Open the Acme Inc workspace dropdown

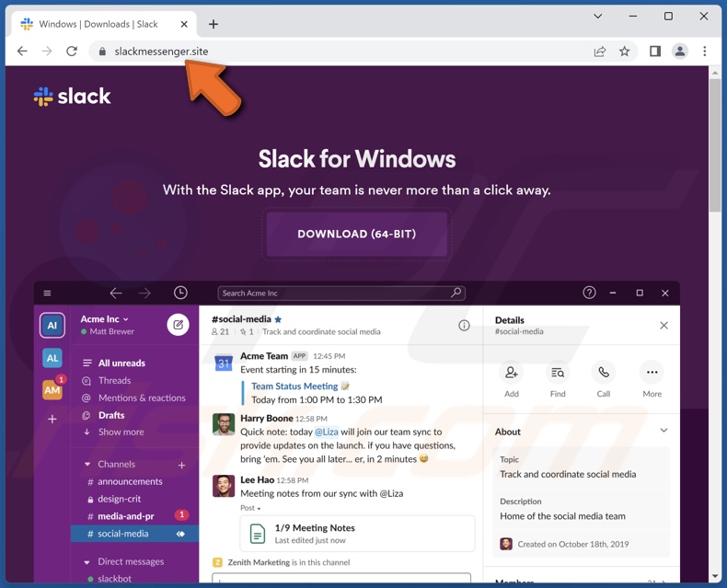coord(105,319)
